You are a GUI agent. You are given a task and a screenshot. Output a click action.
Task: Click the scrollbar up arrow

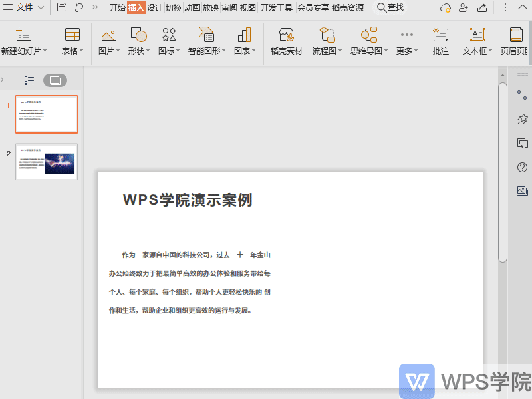pyautogui.click(x=503, y=75)
